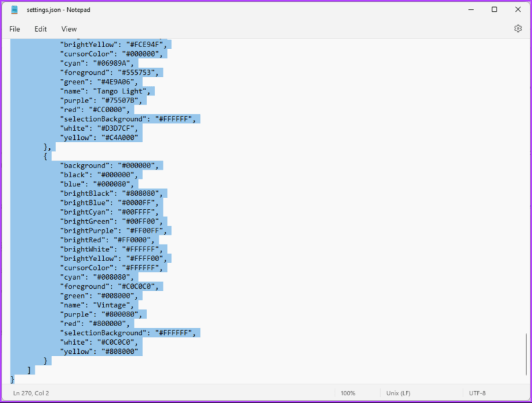Image resolution: width=532 pixels, height=403 pixels.
Task: Click the "name": "Vintage" line
Action: [97, 305]
